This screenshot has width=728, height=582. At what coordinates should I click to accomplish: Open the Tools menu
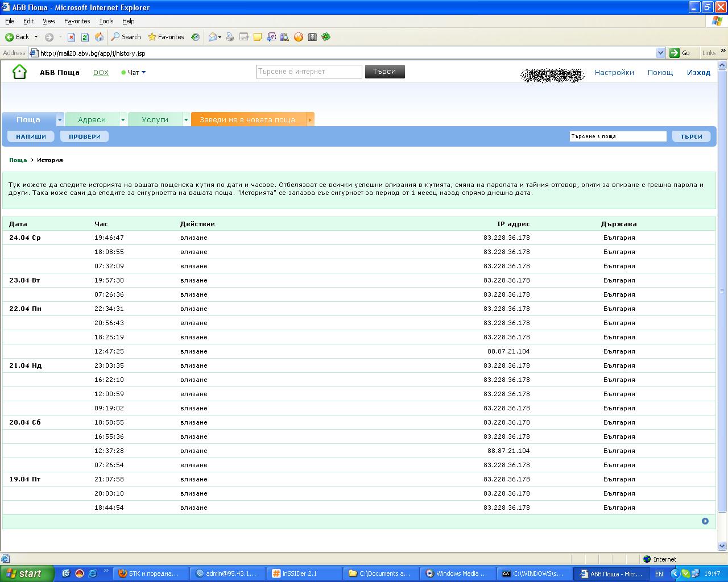point(106,21)
